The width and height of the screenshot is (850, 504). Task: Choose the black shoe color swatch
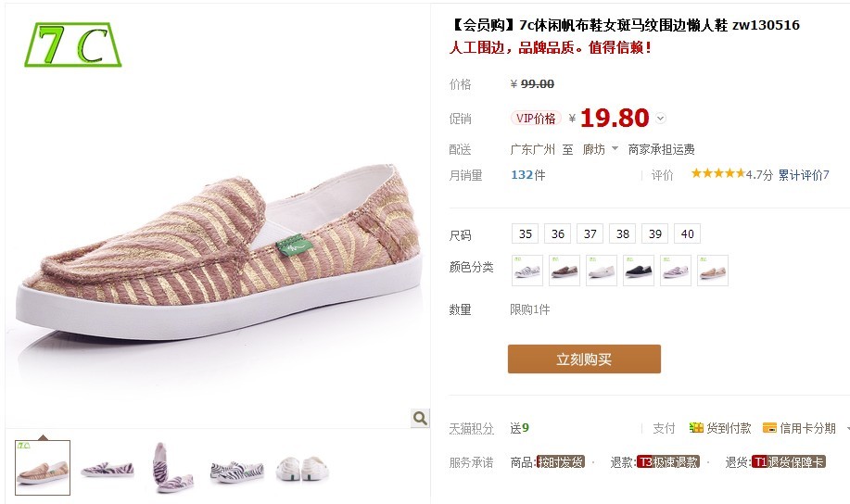coord(638,271)
